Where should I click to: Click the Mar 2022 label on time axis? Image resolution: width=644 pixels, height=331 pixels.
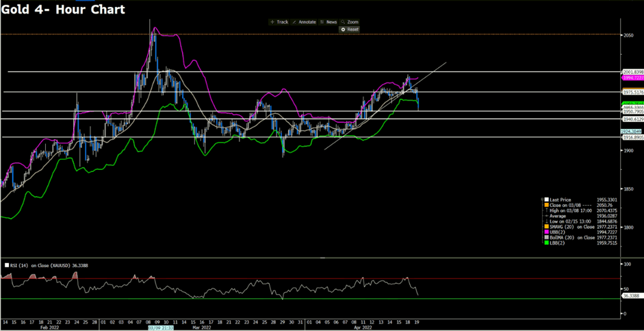click(203, 328)
